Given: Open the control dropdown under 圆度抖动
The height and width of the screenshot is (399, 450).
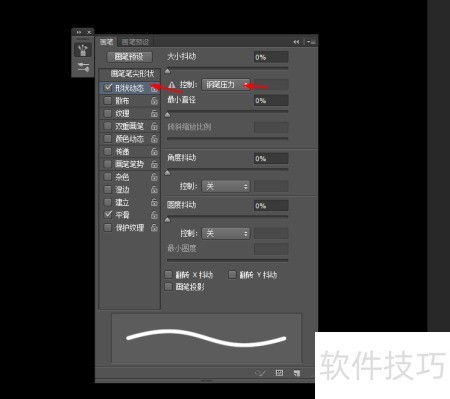Looking at the screenshot, I should [x=226, y=233].
